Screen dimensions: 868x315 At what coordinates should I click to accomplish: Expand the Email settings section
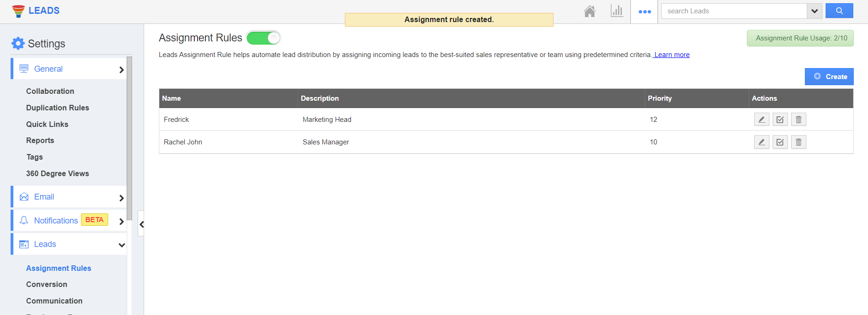(x=70, y=197)
